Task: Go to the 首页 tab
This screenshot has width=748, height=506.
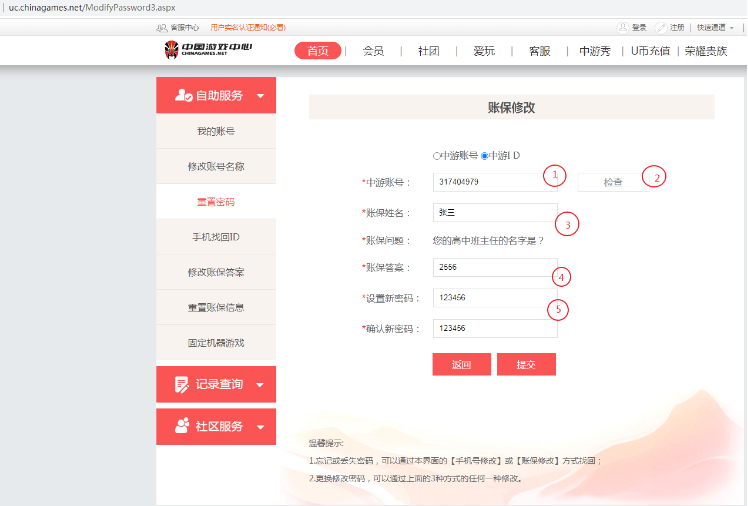Action: (317, 51)
